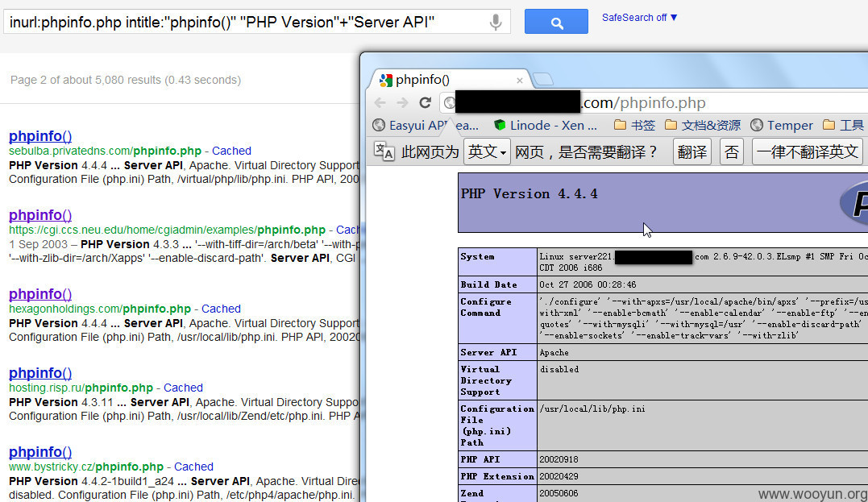Click the PHP logo in phpinfo header

(x=854, y=204)
